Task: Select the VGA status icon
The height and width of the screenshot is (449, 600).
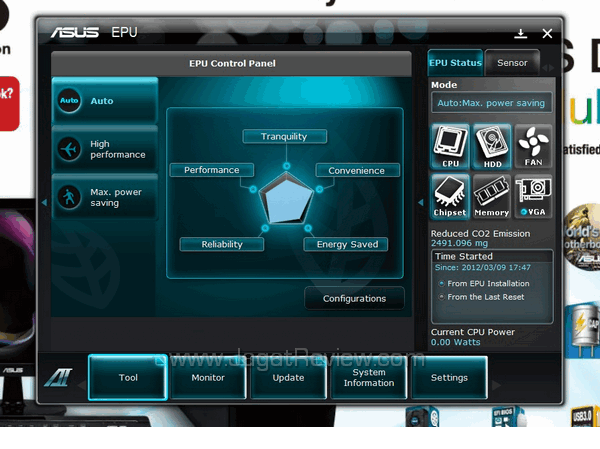Action: (533, 196)
